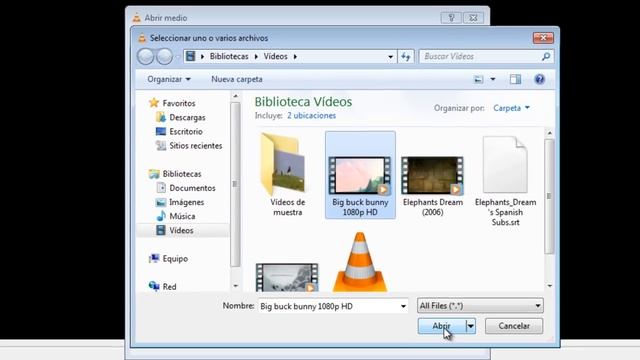Open the view options dropdown arrow
This screenshot has width=640, height=360.
point(493,79)
